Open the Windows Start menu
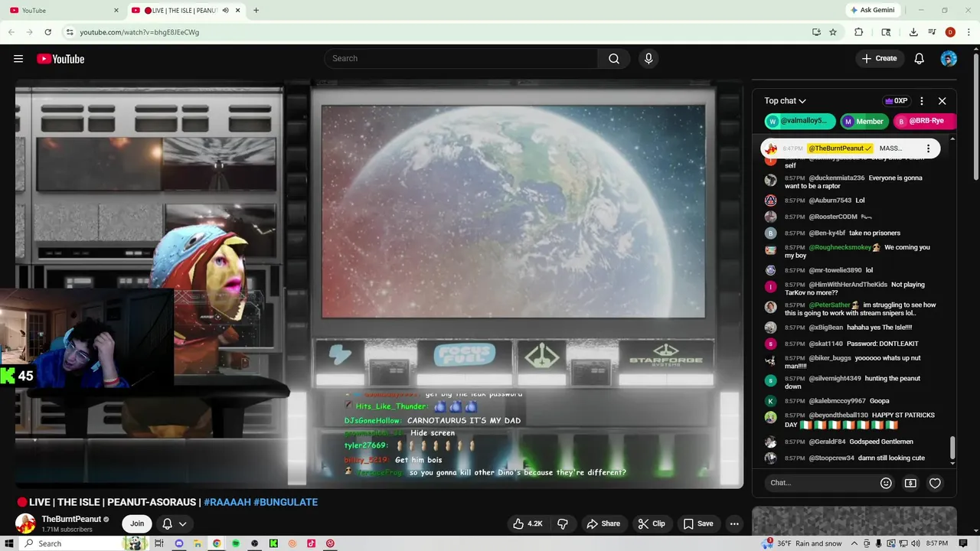Screen dimensions: 980x551 9,543
